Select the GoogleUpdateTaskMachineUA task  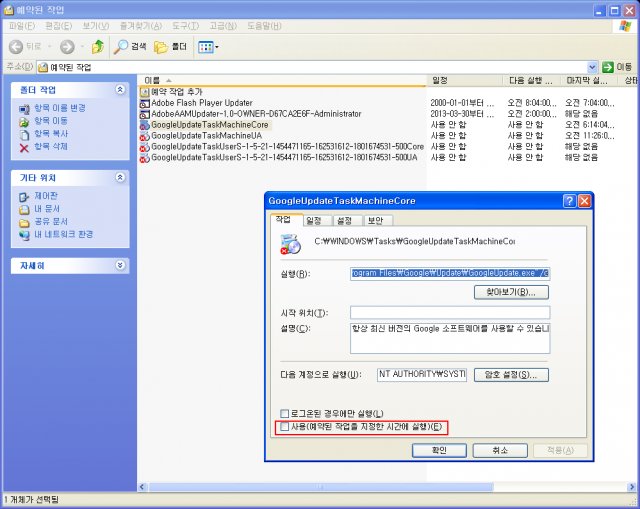point(201,136)
